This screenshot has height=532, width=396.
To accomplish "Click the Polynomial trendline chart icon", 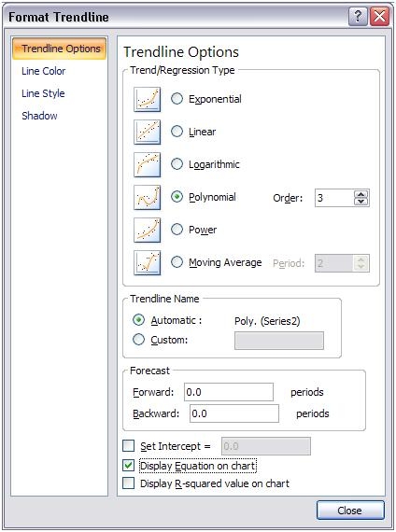I will 147,197.
